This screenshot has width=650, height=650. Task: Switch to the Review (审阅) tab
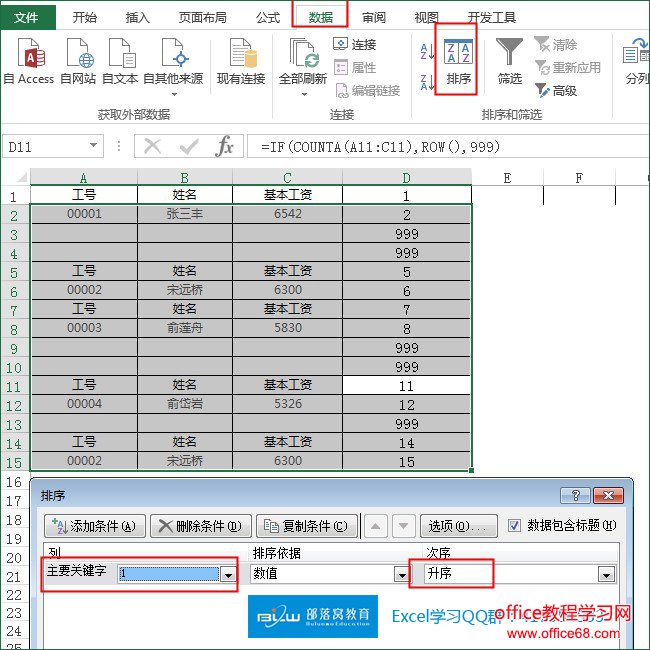(x=374, y=17)
